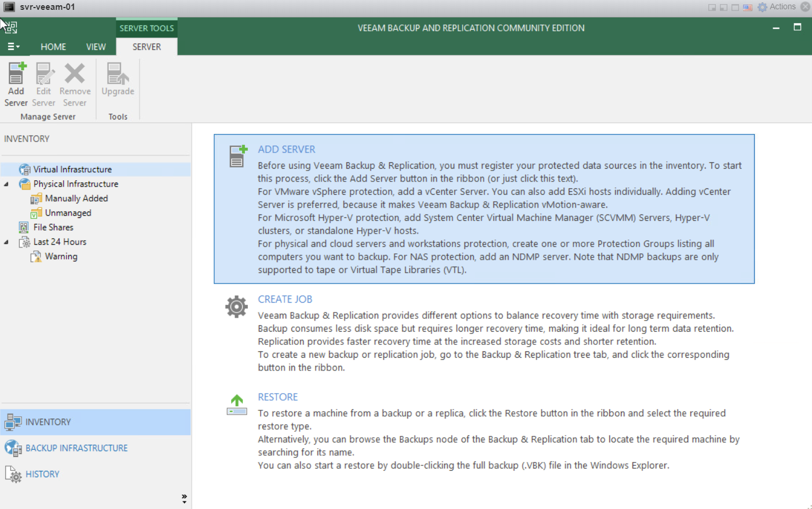Click the Unmanaged group icon
The width and height of the screenshot is (812, 509).
coord(36,213)
